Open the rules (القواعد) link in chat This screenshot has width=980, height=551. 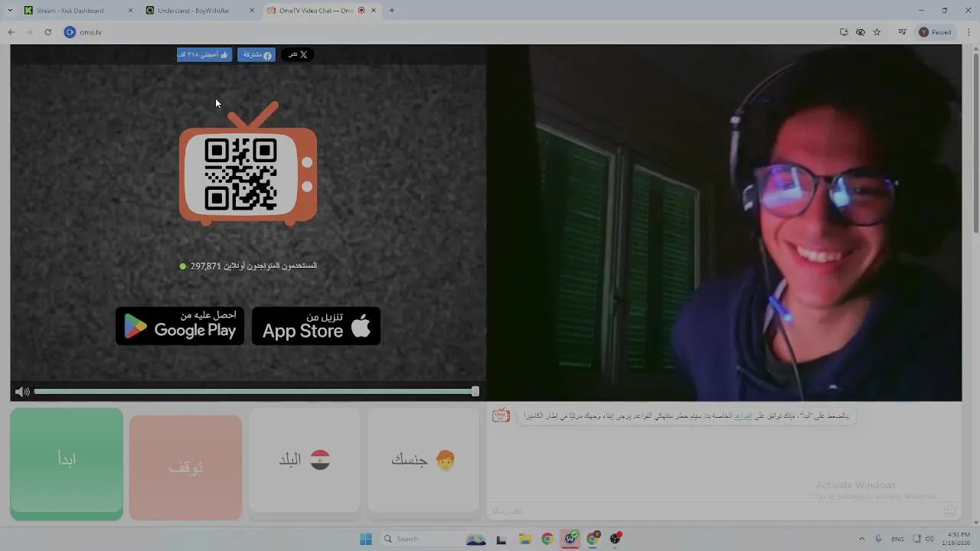(743, 416)
